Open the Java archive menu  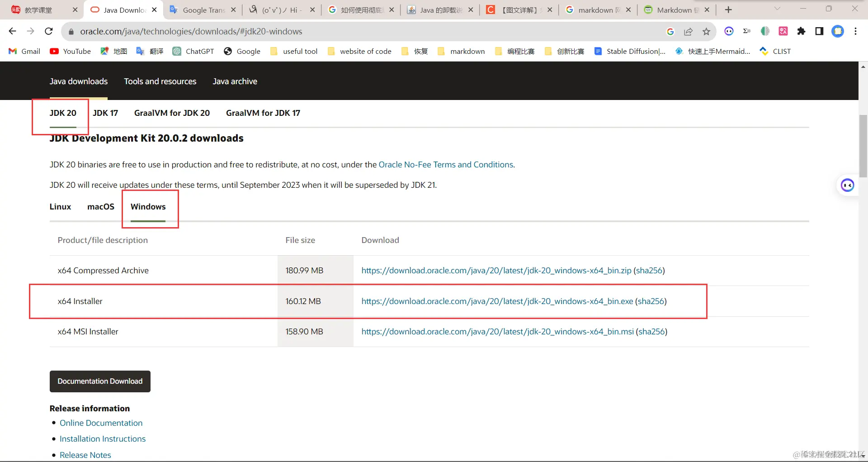click(x=235, y=81)
